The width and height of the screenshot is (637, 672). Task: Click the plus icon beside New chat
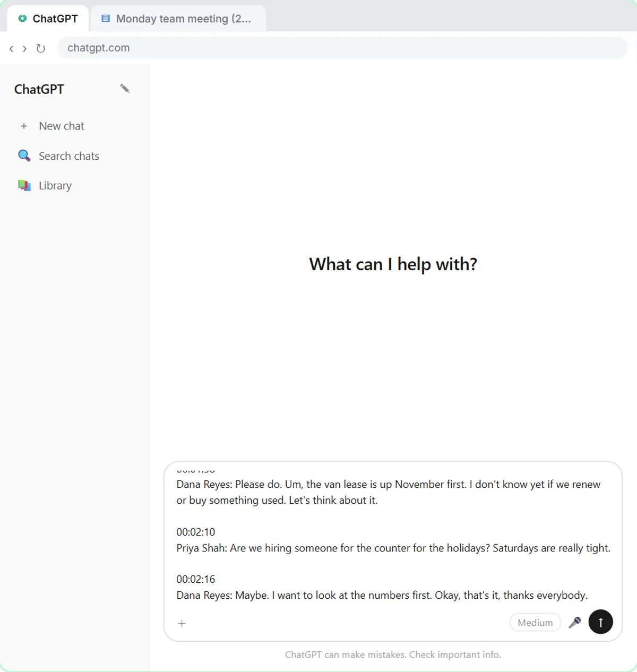[x=24, y=126]
